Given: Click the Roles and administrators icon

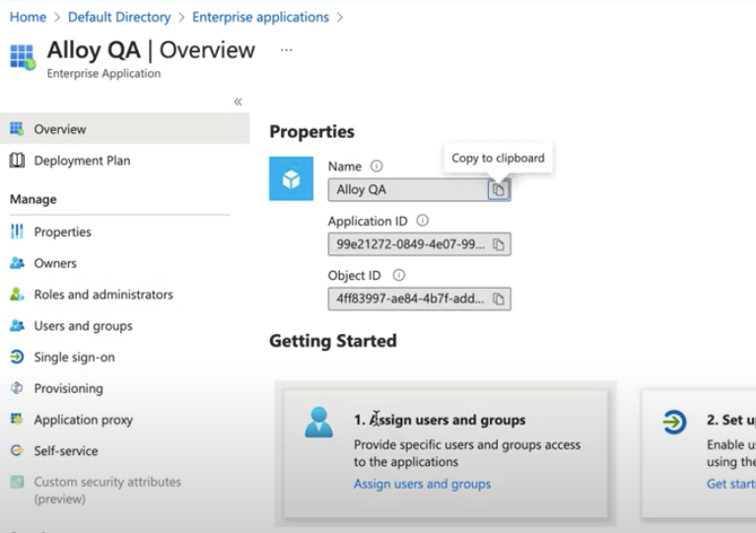Looking at the screenshot, I should 17,294.
